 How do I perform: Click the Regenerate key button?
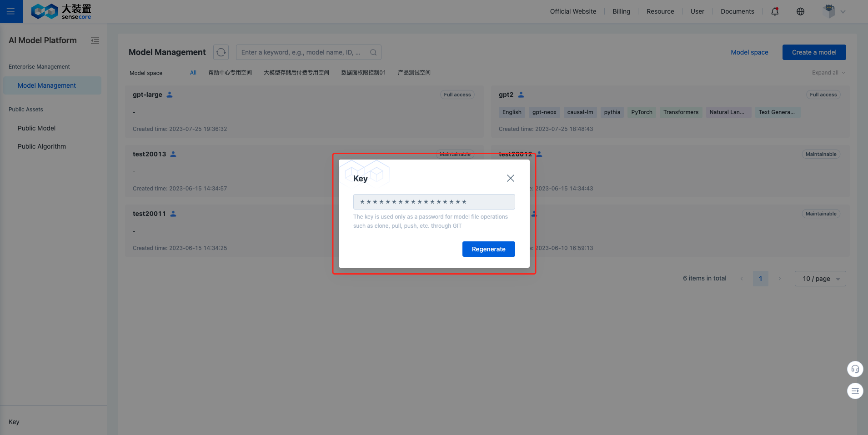489,249
